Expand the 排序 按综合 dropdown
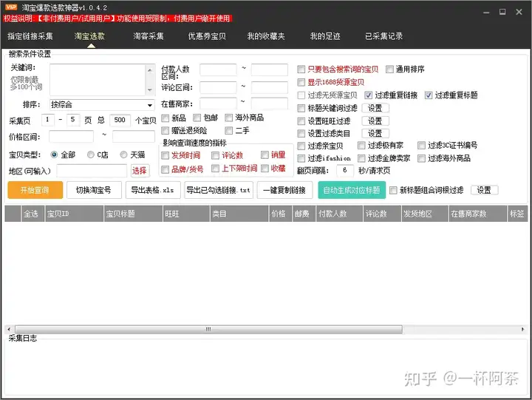 coord(102,104)
